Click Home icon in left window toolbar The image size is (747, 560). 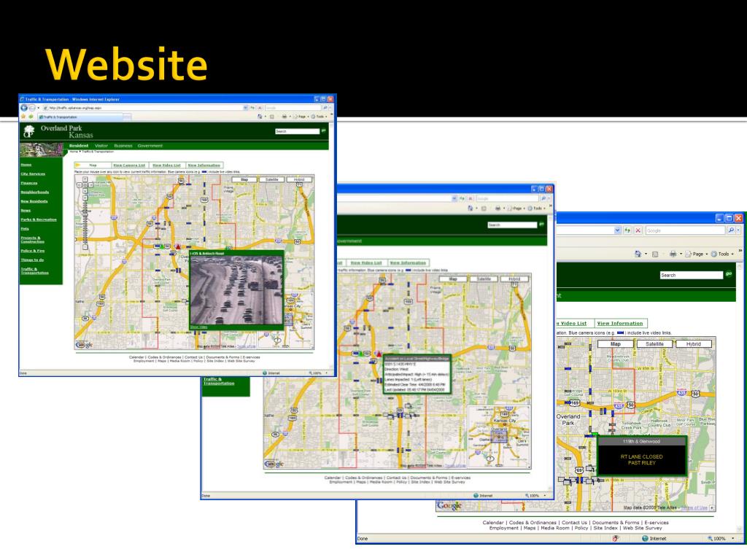[x=260, y=117]
